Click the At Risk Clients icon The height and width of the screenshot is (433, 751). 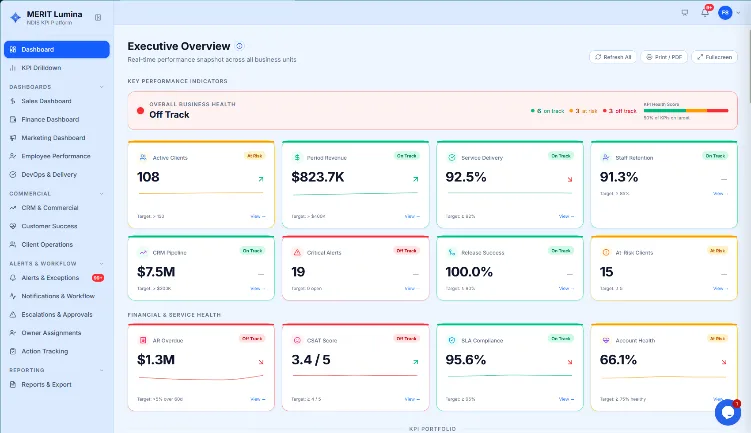point(606,252)
